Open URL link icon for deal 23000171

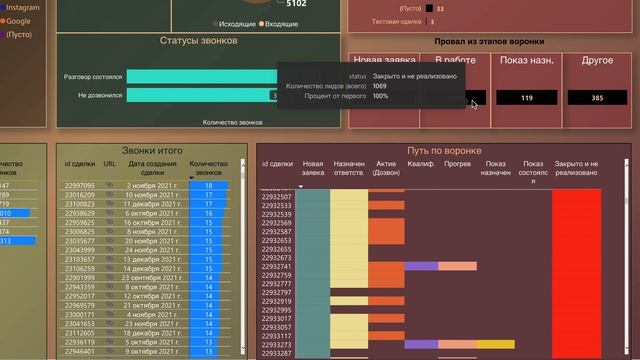tap(109, 315)
